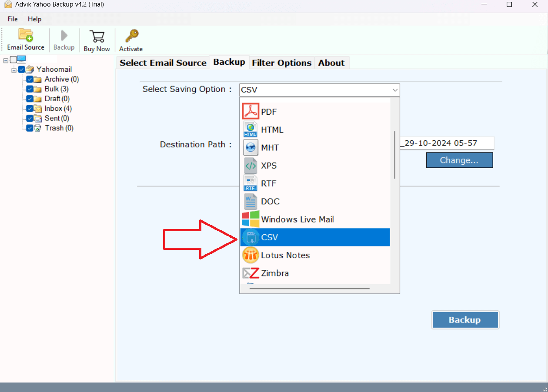Click the Sent folder icon

(38, 118)
